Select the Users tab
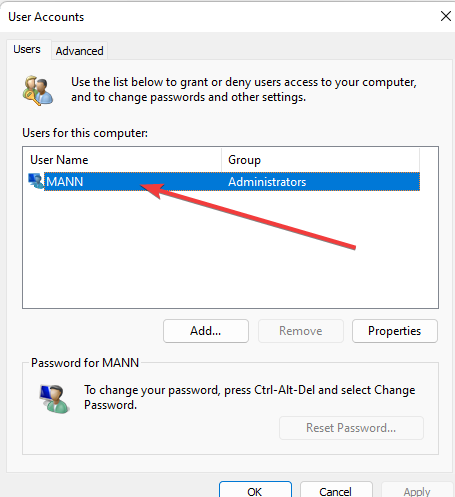Viewport: 455px width, 497px height. click(x=27, y=49)
